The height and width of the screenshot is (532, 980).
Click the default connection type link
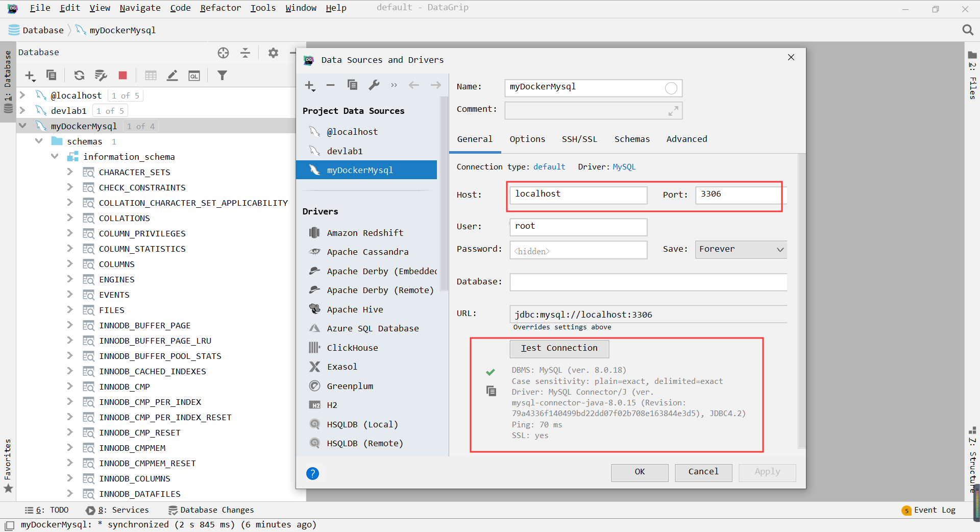click(549, 167)
